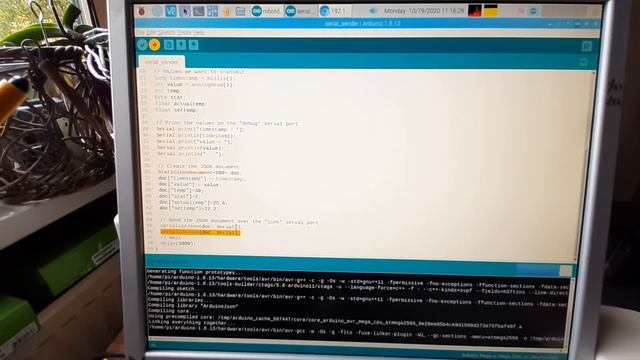Click the highlighted orange code line
Screen dimensions: 640x360
200,233
